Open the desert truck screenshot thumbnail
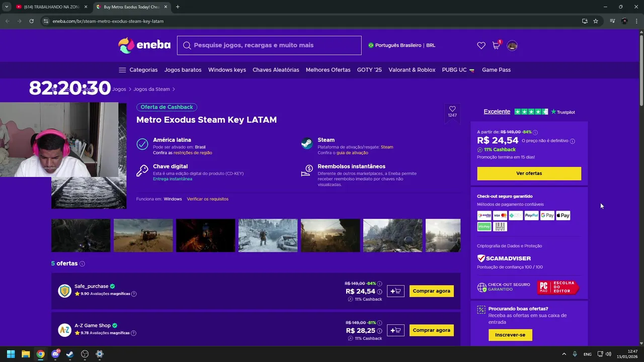The height and width of the screenshot is (362, 644). (143, 235)
